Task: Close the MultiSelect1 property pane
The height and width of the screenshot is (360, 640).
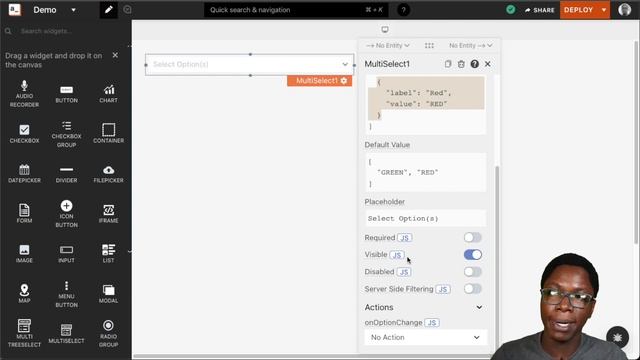Action: 488,64
